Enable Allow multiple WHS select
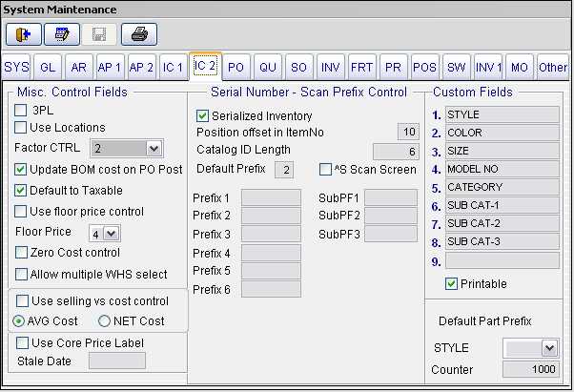The image size is (574, 392). click(x=21, y=274)
